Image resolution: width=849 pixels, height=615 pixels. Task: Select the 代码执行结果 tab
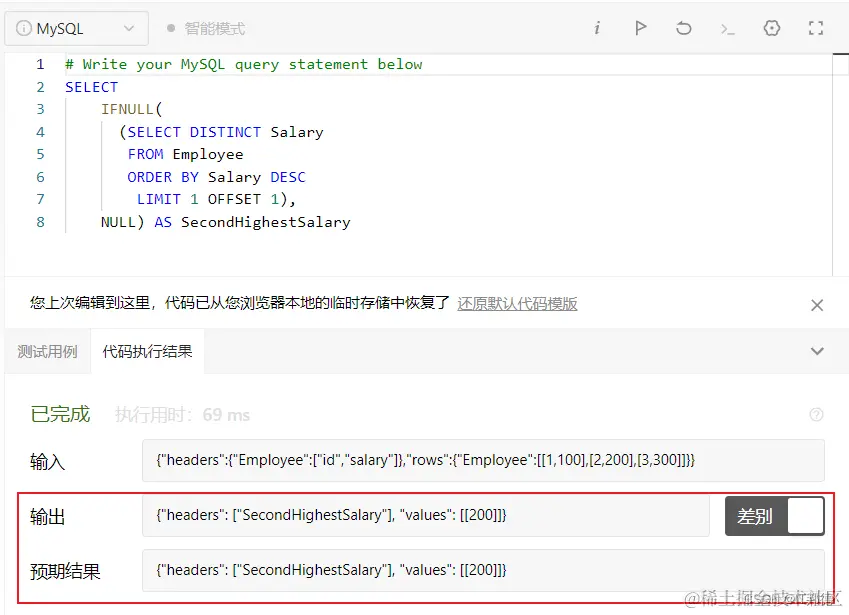[x=147, y=352]
